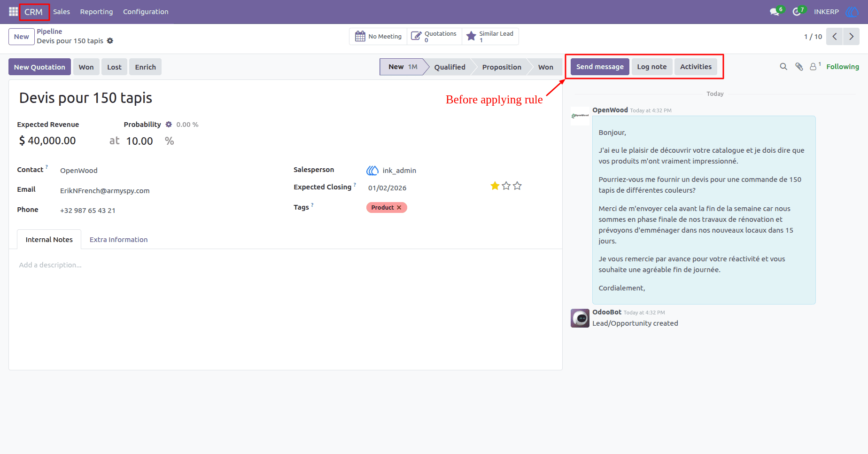Go to the next record arrow
Screen dimensions: 868x454
(x=851, y=37)
